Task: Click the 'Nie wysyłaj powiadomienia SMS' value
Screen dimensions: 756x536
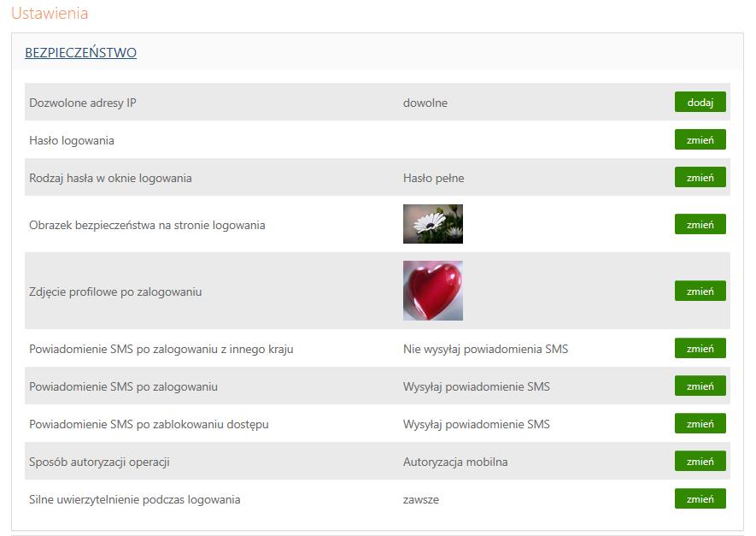Action: [x=485, y=349]
